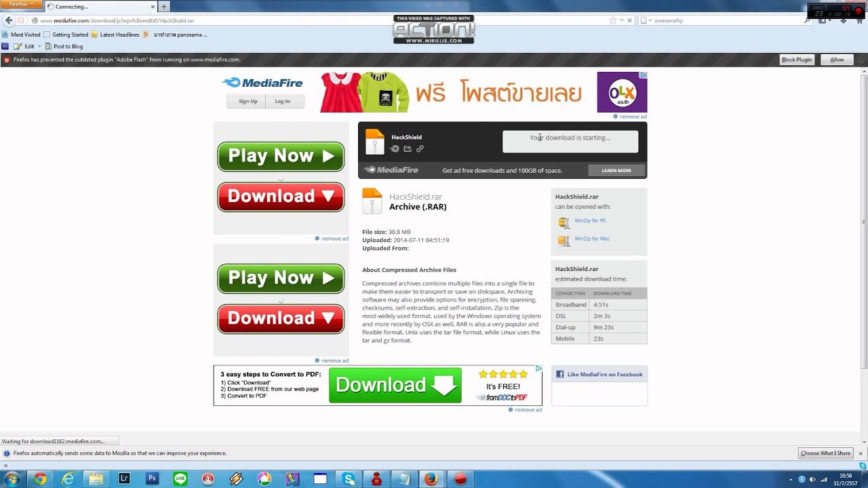Click the 30.8 MB file size text
Image resolution: width=868 pixels, height=488 pixels.
(x=399, y=232)
